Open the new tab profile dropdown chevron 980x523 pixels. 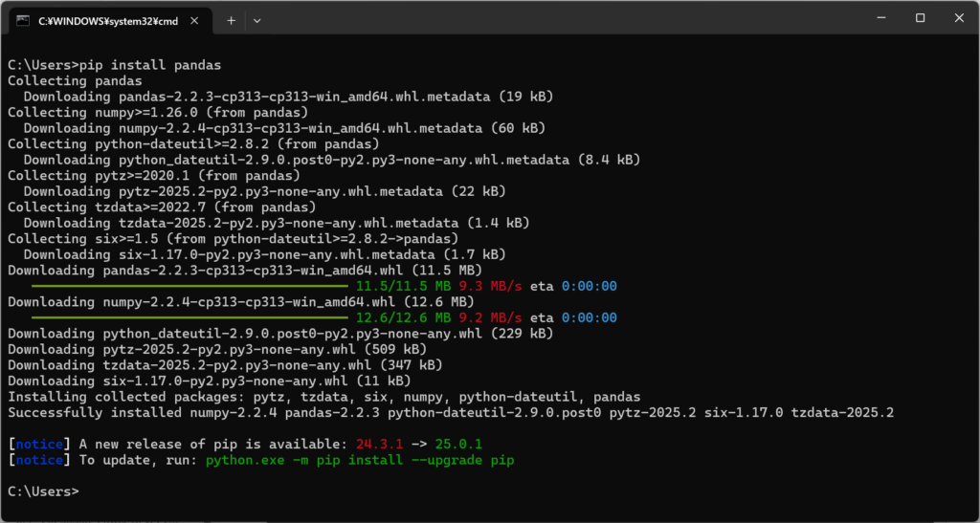[x=256, y=21]
